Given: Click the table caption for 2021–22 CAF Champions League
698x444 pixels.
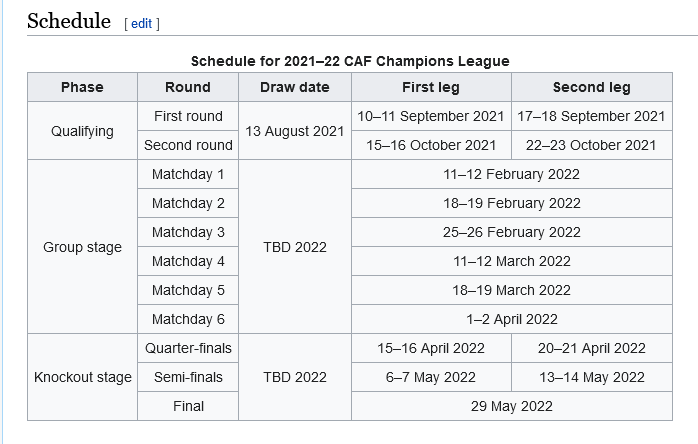Looking at the screenshot, I should [x=350, y=61].
